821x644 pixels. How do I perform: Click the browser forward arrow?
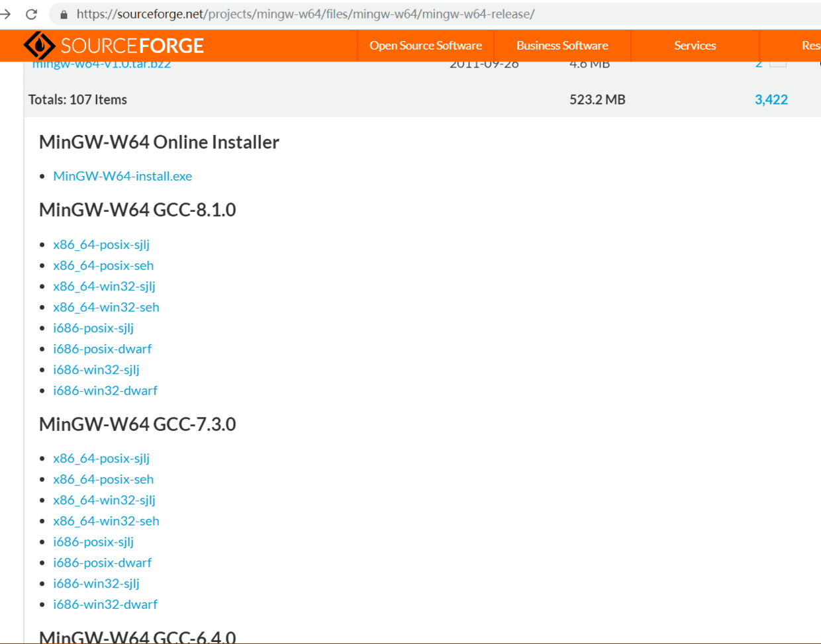tap(5, 14)
